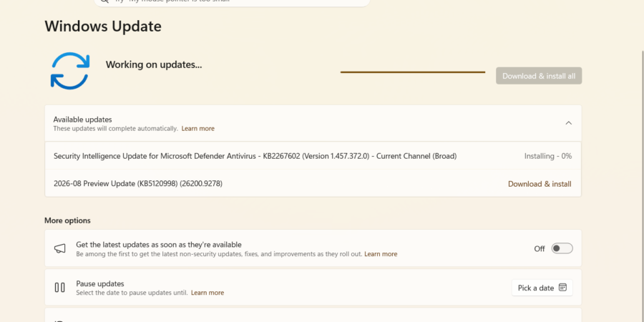
Task: Click the update progress bar
Action: (x=413, y=72)
